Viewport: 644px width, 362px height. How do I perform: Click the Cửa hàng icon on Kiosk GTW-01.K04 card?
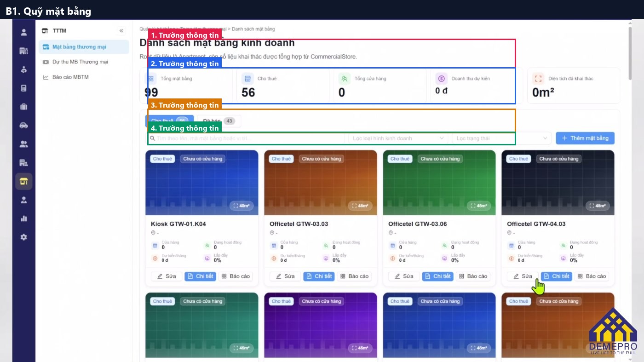point(155,245)
